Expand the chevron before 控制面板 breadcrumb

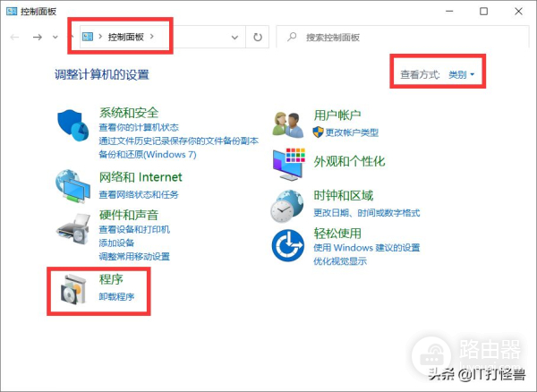coord(100,37)
